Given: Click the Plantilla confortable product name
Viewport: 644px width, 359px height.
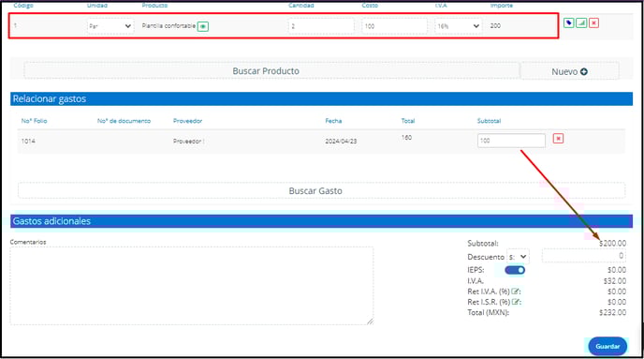Looking at the screenshot, I should pyautogui.click(x=168, y=25).
